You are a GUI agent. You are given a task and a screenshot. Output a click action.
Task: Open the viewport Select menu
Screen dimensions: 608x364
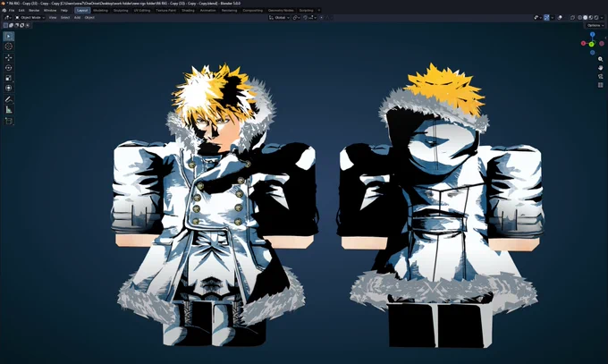(x=65, y=18)
